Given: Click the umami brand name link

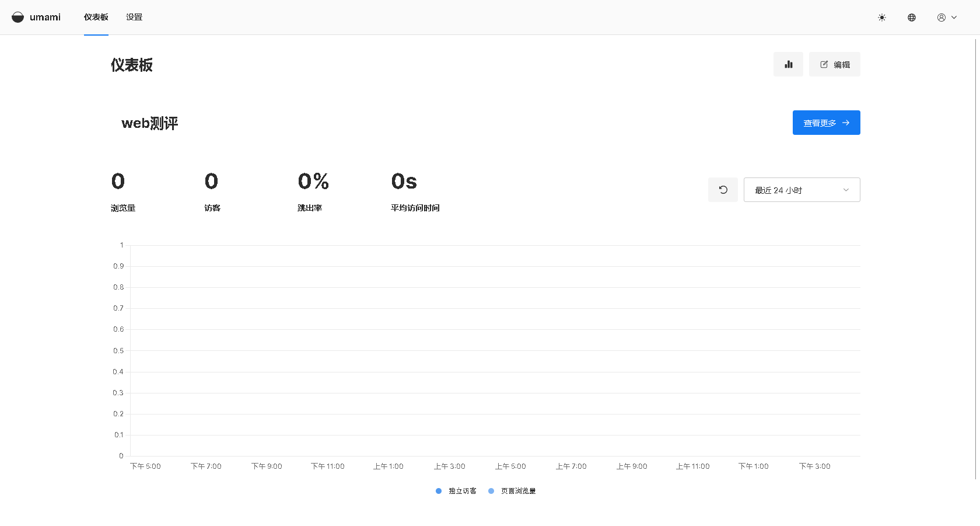Looking at the screenshot, I should click(45, 18).
